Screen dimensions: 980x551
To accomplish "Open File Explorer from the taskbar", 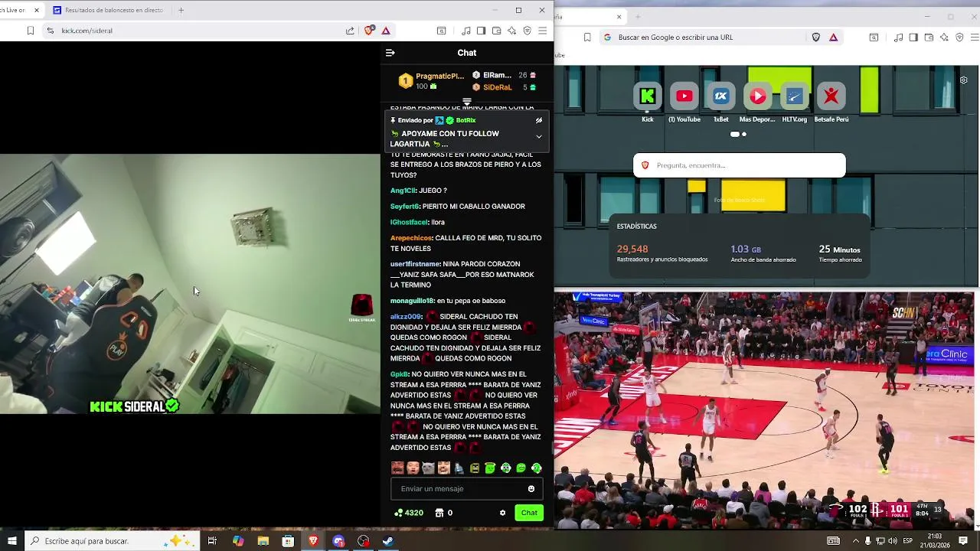I will [263, 541].
